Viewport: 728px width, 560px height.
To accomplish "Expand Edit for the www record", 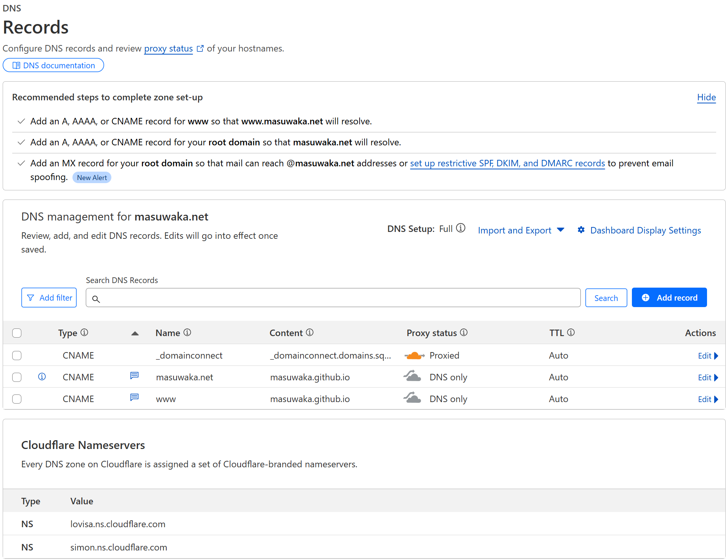I will (x=708, y=399).
